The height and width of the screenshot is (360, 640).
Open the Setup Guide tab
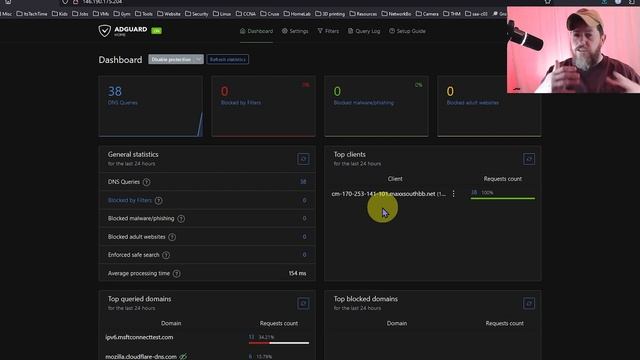(x=407, y=31)
